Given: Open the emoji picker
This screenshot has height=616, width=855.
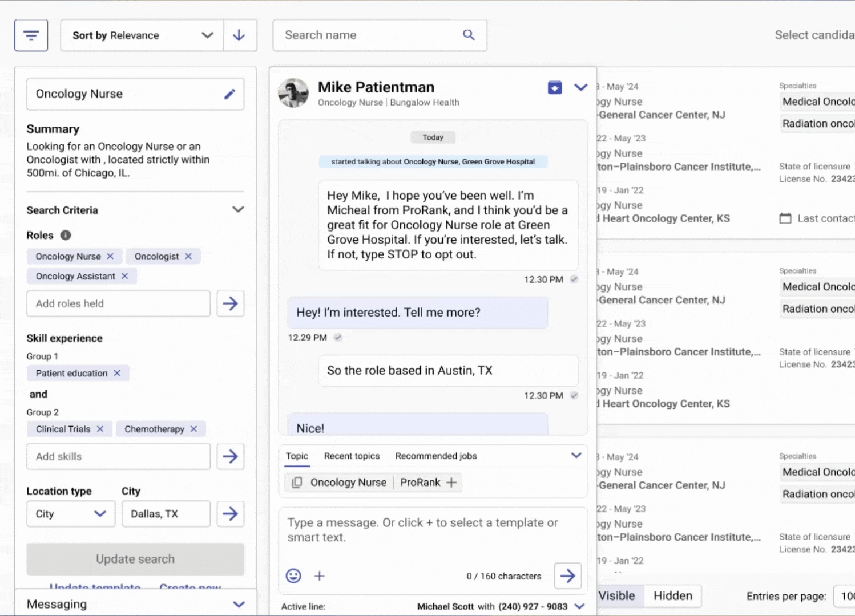Looking at the screenshot, I should [x=293, y=576].
